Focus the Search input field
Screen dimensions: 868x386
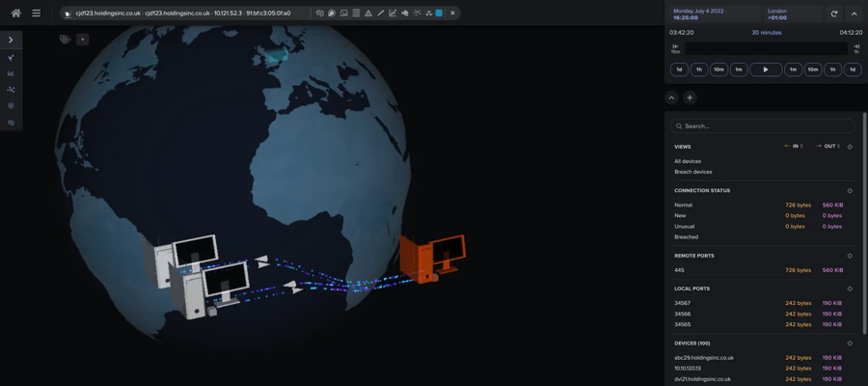point(763,126)
